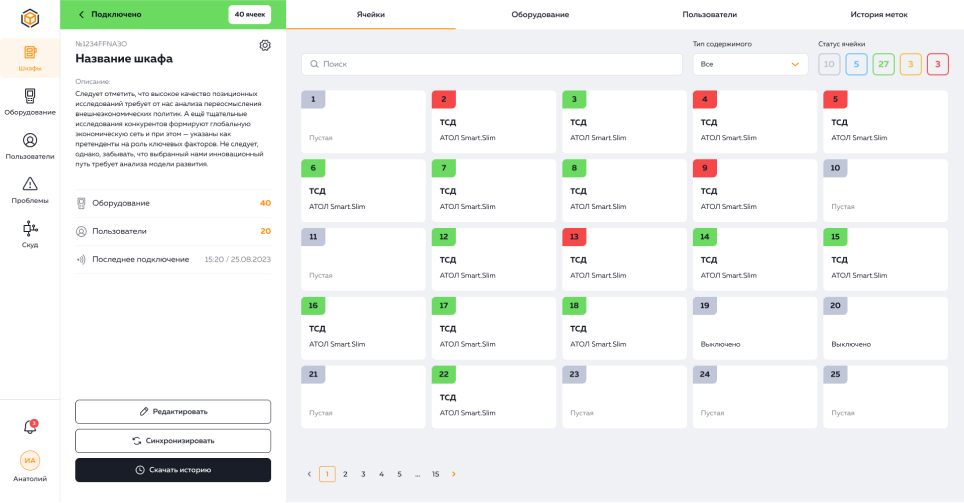Open the Проблемы warning icon
The image size is (964, 503).
tap(30, 189)
